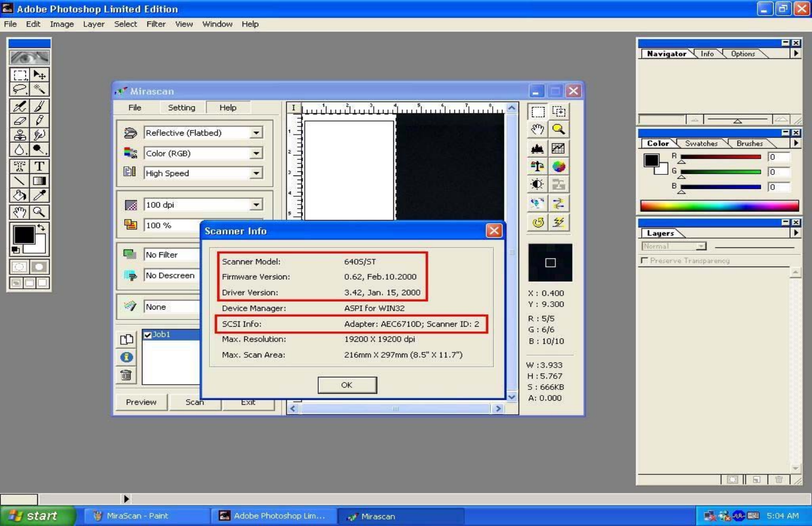Click the Mirascan magnifier zoom icon
The width and height of the screenshot is (812, 526).
point(558,129)
